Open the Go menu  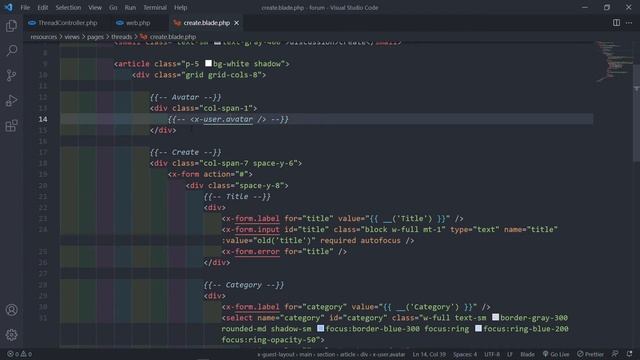click(113, 7)
